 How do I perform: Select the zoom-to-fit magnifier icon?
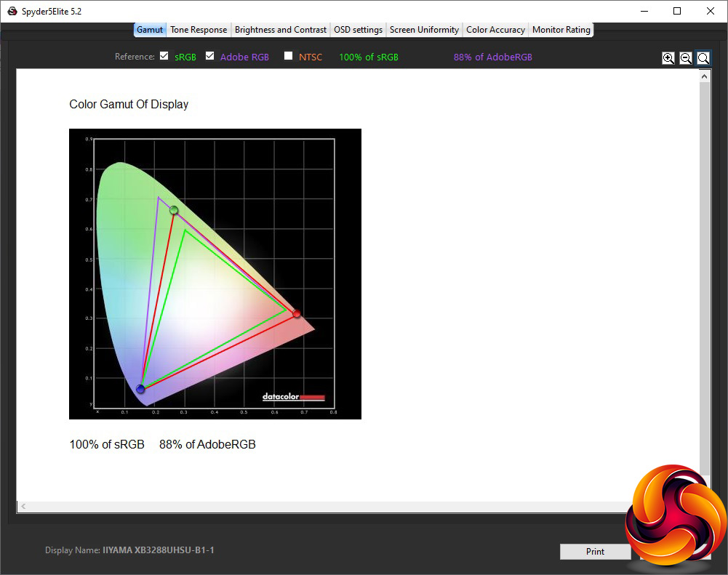pos(703,58)
